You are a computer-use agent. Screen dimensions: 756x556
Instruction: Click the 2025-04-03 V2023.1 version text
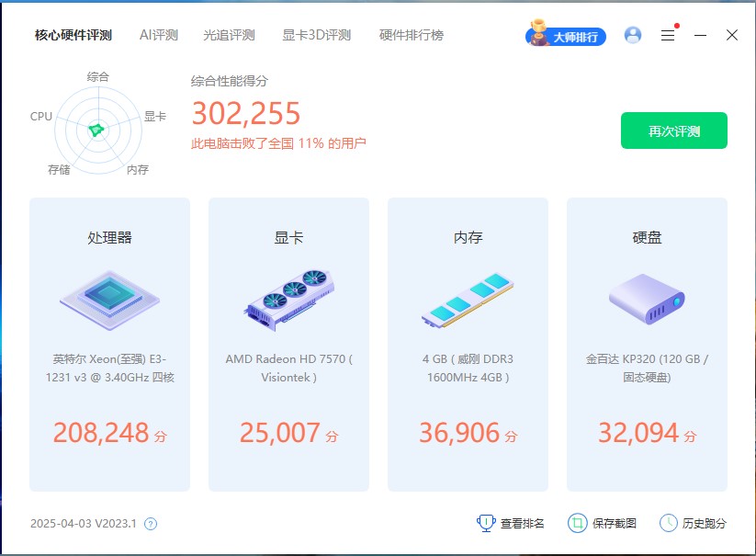click(x=84, y=524)
